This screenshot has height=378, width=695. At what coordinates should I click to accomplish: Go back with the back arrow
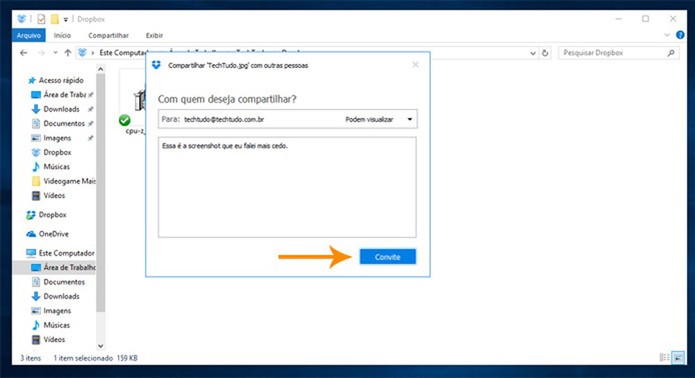coord(23,53)
